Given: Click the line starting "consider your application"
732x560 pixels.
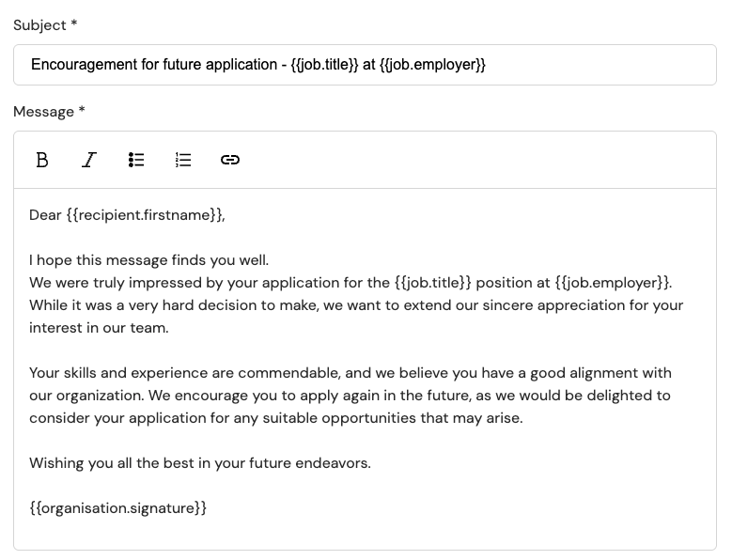Looking at the screenshot, I should coord(276,418).
